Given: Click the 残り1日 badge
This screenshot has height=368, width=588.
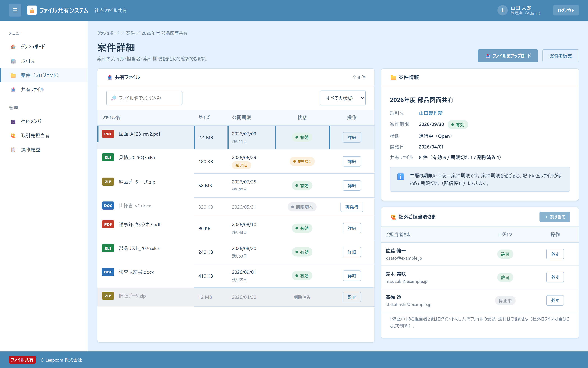Looking at the screenshot, I should (241, 165).
